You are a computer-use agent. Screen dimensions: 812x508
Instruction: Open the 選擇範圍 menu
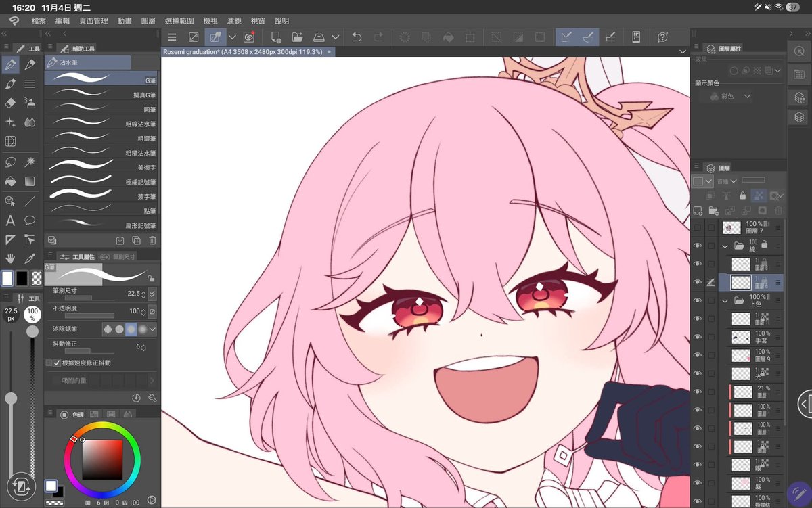click(x=179, y=21)
